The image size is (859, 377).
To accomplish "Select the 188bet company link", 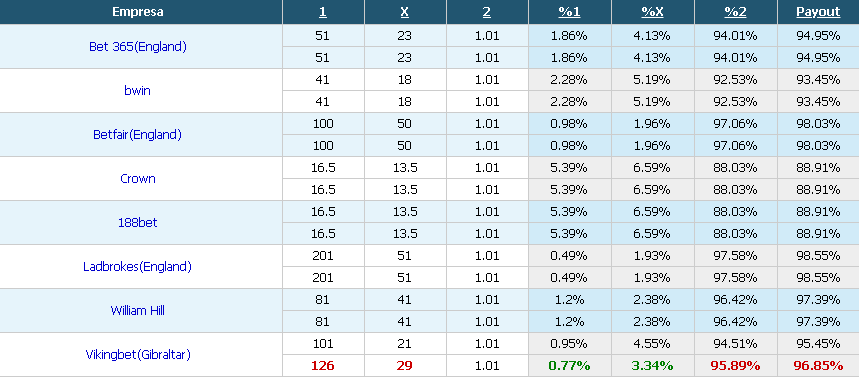I will pyautogui.click(x=138, y=223).
